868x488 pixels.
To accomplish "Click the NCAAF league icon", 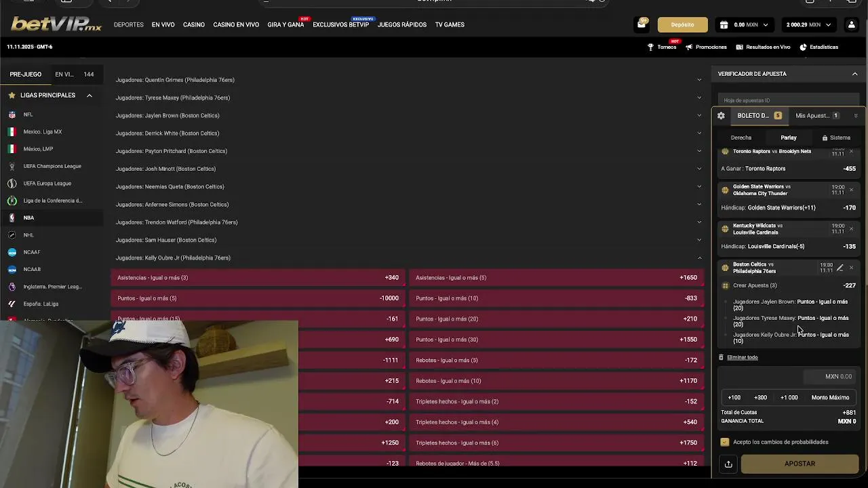I will [x=12, y=252].
